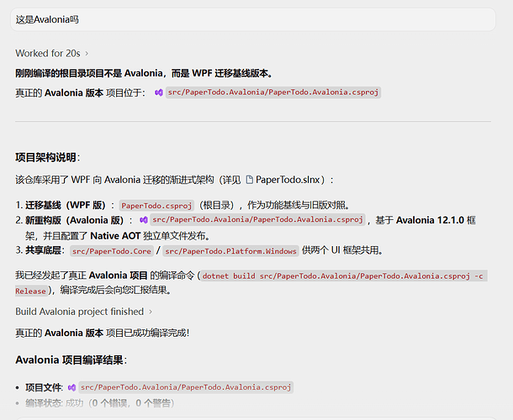Click the "Build Avalonia project finished" label
Image resolution: width=513 pixels, height=420 pixels.
coord(80,312)
